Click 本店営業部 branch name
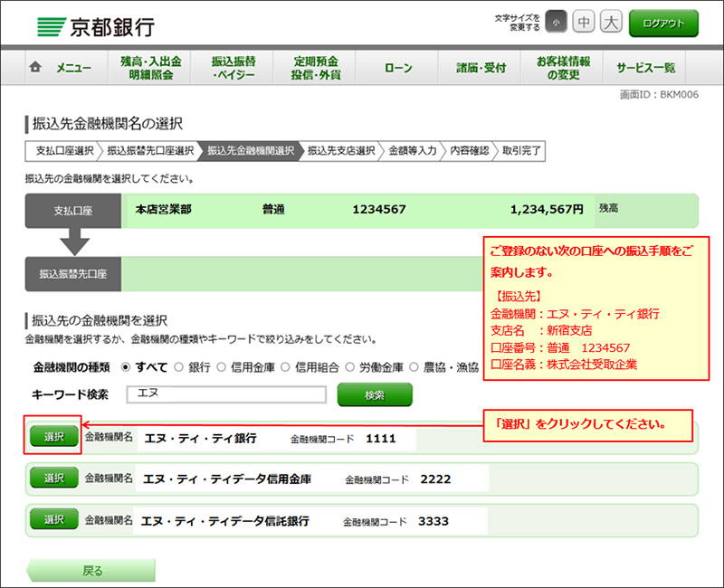This screenshot has width=724, height=588. [x=163, y=210]
